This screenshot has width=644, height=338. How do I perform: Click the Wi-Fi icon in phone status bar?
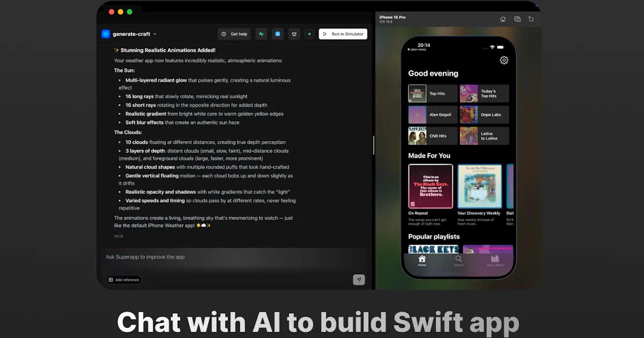[492, 47]
